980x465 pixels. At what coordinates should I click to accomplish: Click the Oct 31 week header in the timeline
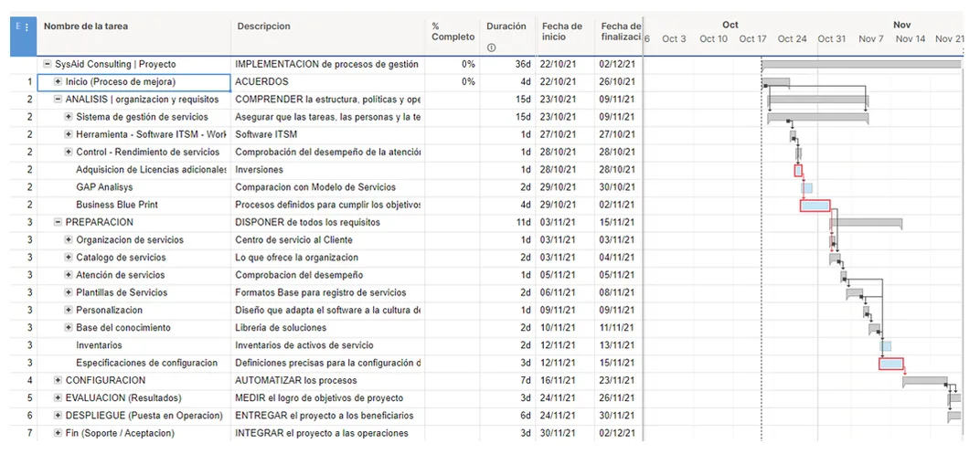click(x=831, y=38)
